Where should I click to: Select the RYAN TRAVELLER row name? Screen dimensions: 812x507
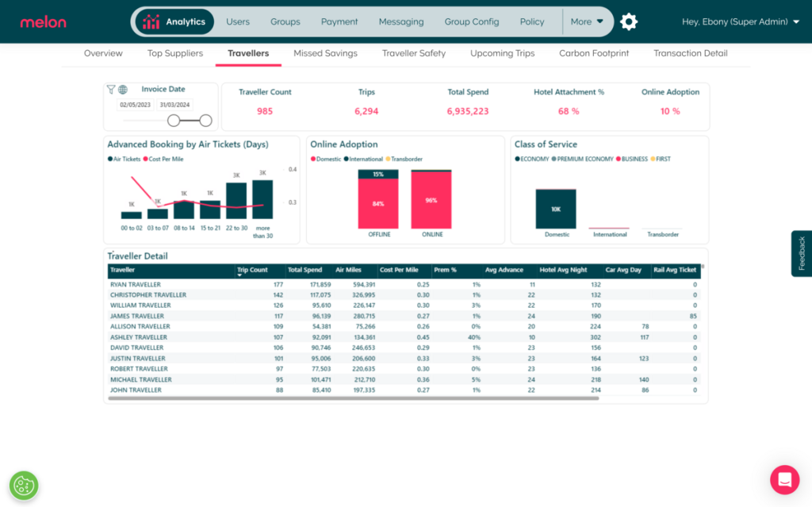tap(136, 285)
